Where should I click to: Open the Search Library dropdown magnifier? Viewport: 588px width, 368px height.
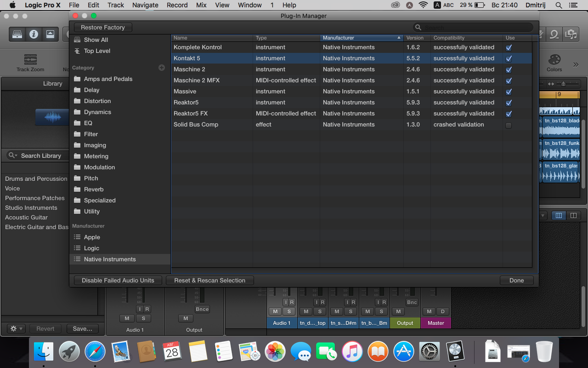(x=13, y=155)
